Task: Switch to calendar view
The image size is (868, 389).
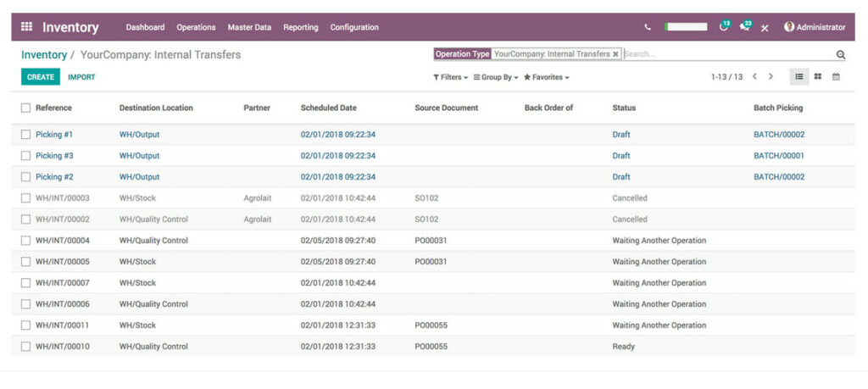Action: tap(836, 77)
